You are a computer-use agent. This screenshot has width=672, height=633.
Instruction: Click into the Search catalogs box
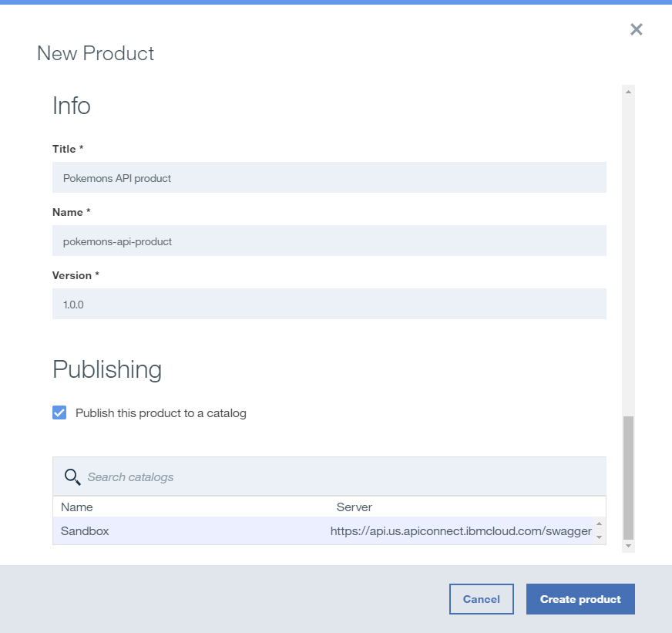click(x=339, y=477)
